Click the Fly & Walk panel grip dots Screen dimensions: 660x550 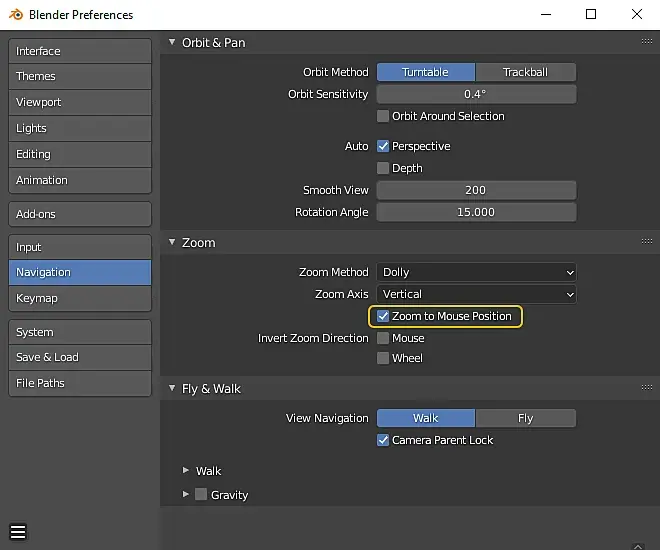[647, 388]
